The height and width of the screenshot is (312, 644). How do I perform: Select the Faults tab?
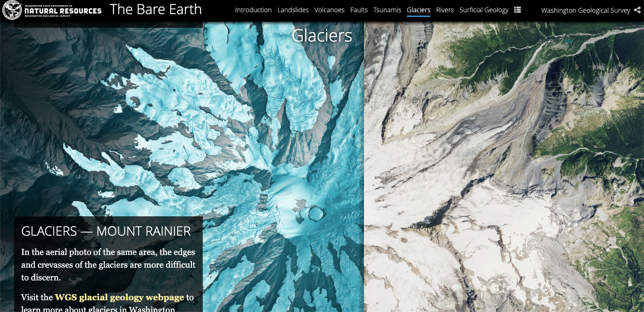pyautogui.click(x=359, y=10)
